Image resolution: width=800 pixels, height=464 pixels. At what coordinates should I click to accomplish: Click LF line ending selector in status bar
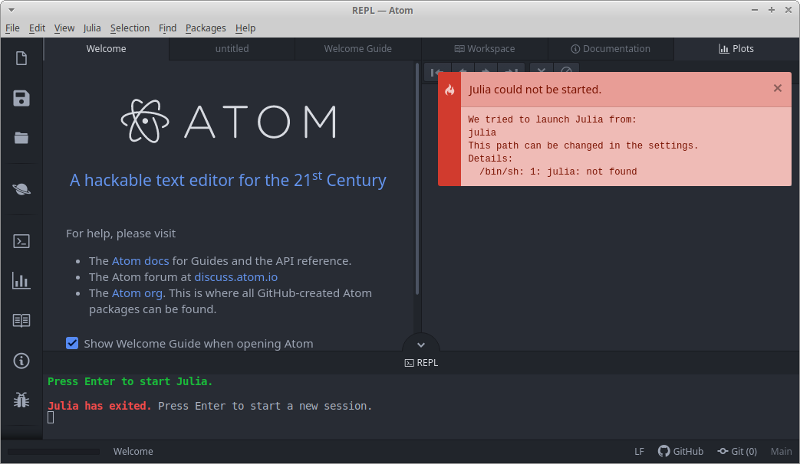point(639,451)
